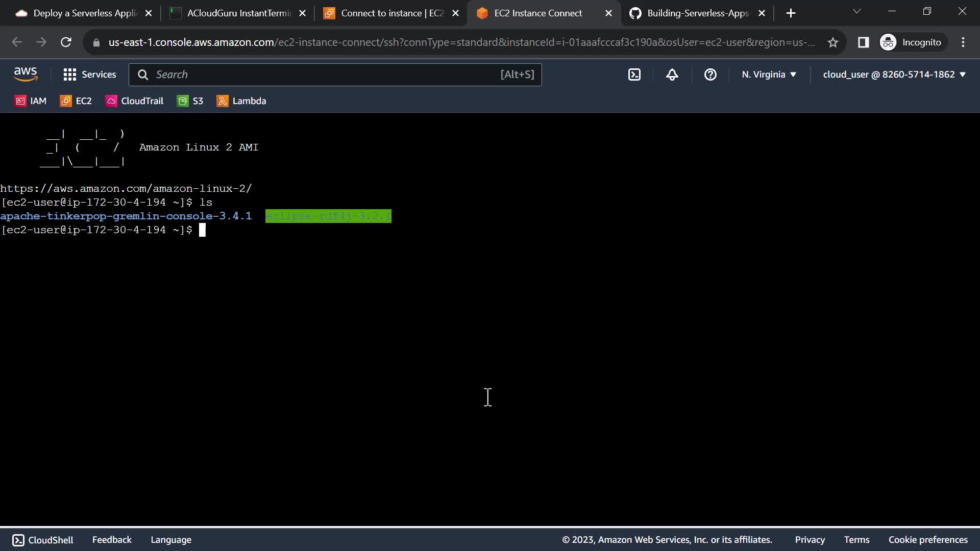Bookmark this page with star icon

pos(833,42)
